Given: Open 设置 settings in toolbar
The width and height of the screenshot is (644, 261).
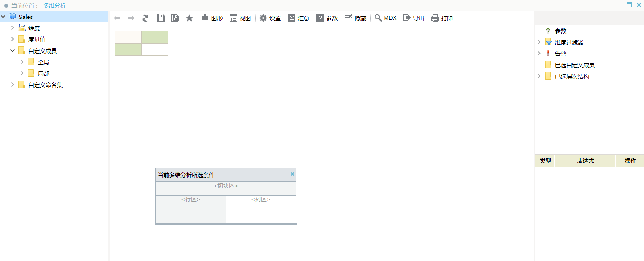Looking at the screenshot, I should click(270, 18).
